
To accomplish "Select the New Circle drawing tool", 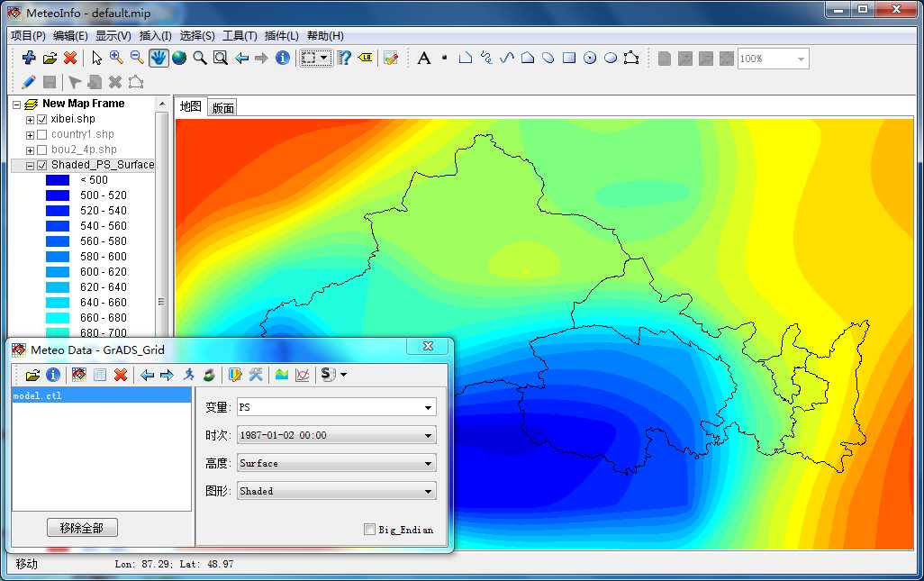I will [590, 58].
